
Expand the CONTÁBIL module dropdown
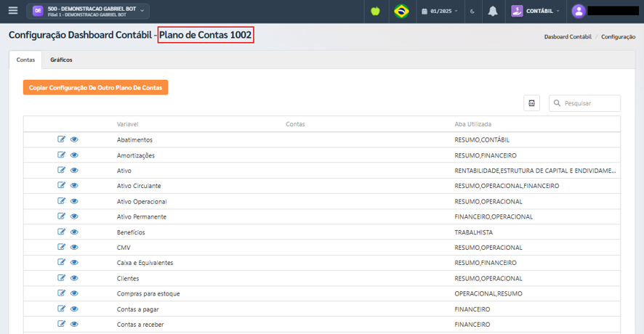[x=535, y=11]
